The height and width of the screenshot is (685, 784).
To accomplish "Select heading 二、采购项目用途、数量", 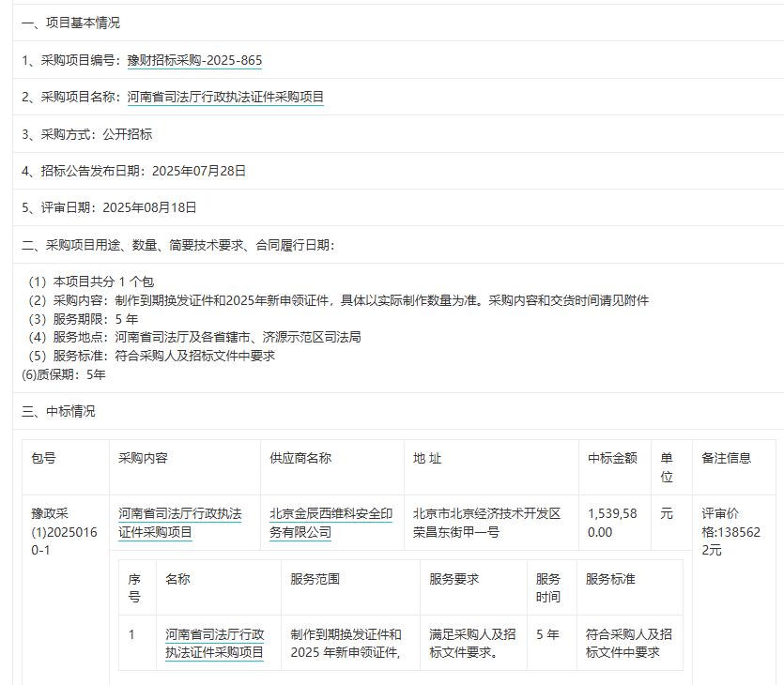I will coord(178,245).
